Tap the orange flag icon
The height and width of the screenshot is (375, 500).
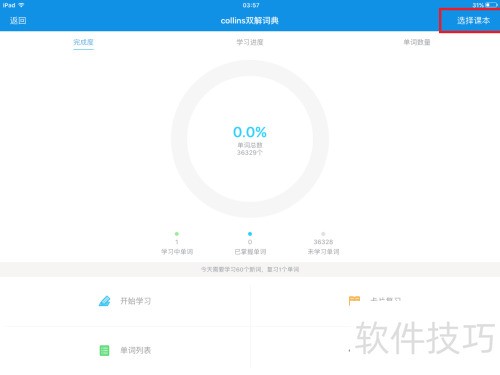coord(354,300)
